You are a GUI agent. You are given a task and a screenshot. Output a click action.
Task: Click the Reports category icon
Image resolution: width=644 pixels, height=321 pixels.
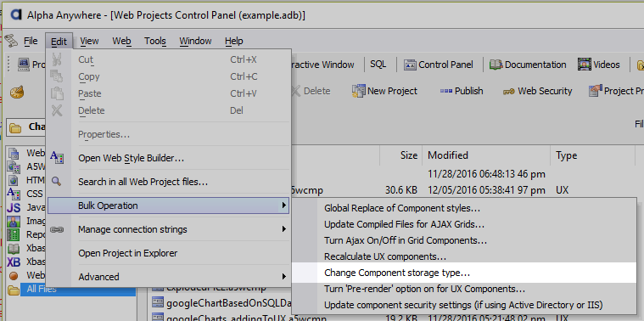click(14, 234)
